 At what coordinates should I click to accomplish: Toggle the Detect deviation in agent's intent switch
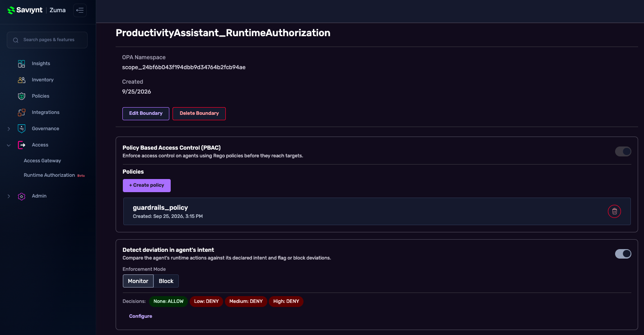[x=623, y=254]
